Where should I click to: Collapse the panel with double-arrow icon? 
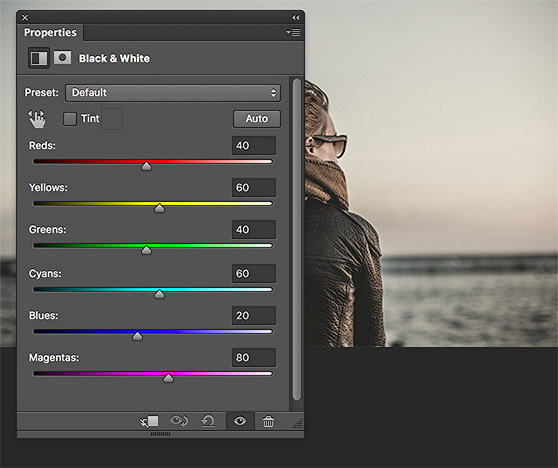pos(295,17)
